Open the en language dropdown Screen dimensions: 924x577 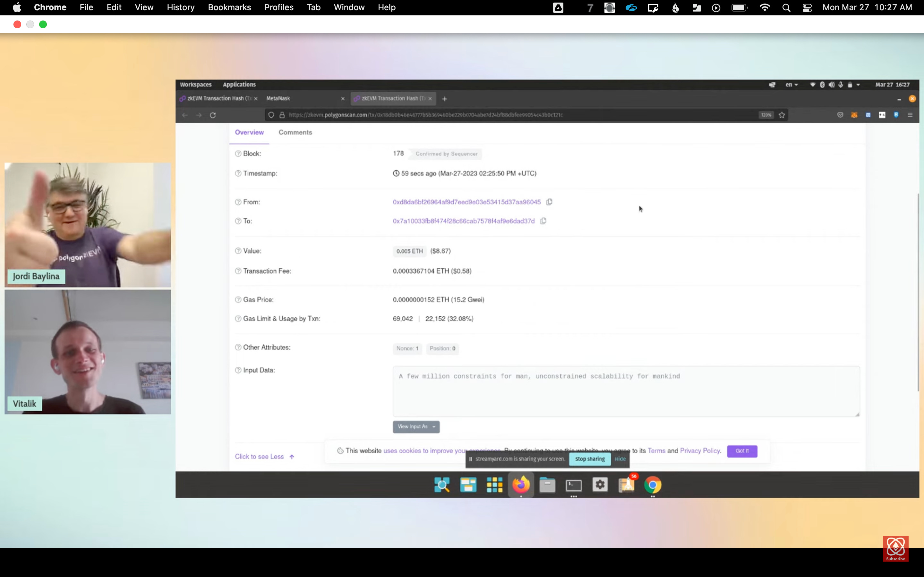tap(791, 85)
